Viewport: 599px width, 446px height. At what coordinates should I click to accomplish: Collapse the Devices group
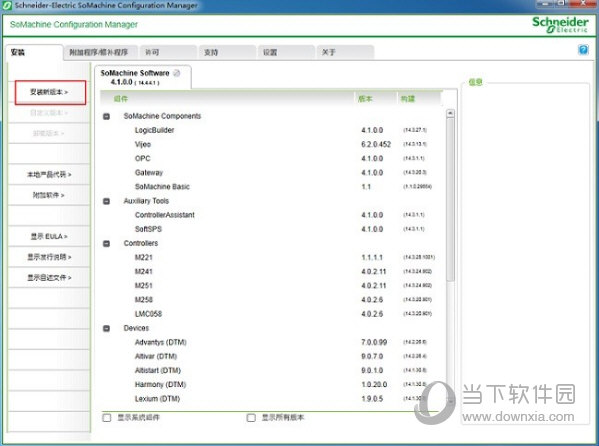107,328
